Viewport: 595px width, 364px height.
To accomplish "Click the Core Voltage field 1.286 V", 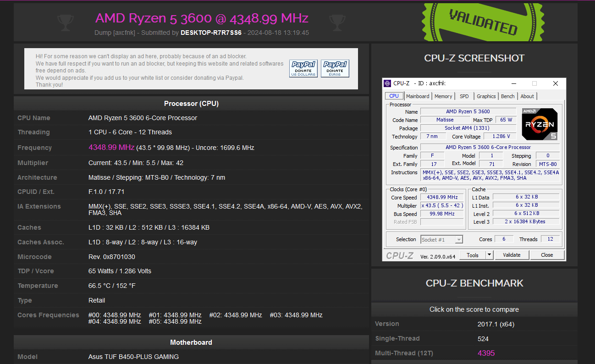I will 501,136.
